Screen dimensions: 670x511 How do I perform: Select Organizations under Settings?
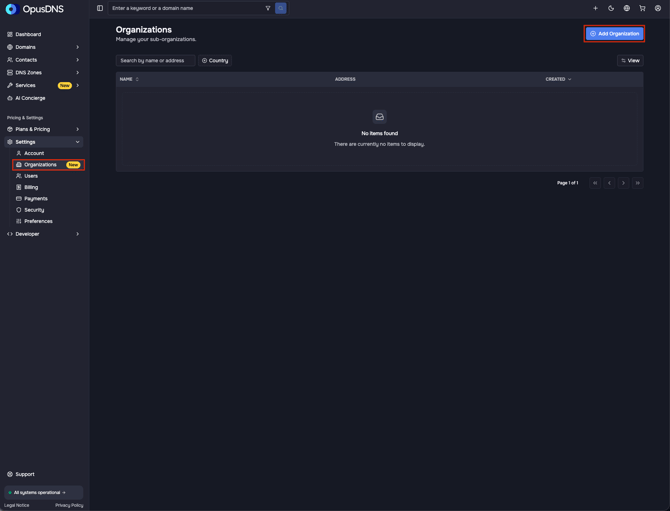[x=48, y=164]
